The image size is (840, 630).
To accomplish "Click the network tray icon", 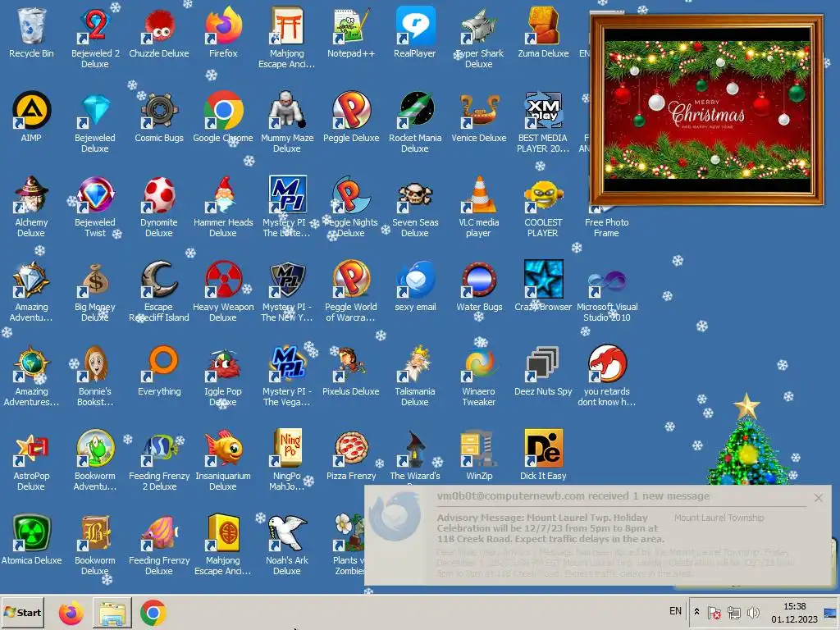I will coord(733,612).
